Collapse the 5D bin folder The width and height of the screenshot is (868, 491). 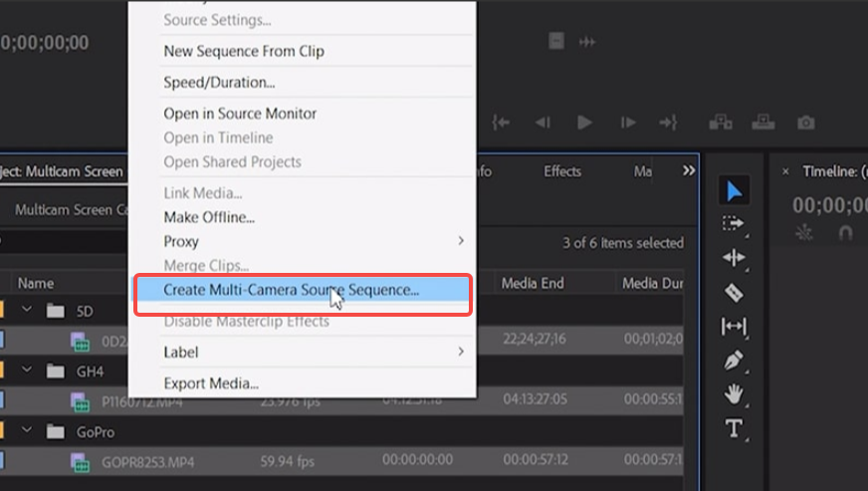28,311
